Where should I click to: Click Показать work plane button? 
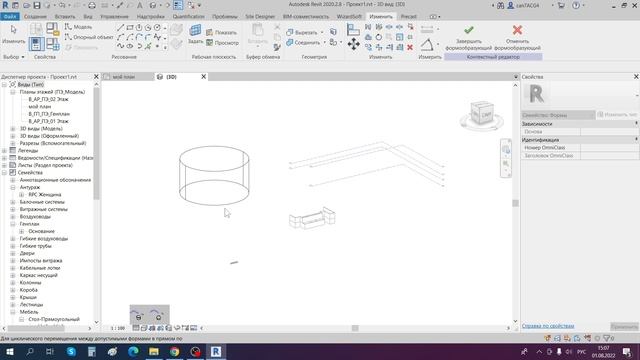click(x=221, y=32)
